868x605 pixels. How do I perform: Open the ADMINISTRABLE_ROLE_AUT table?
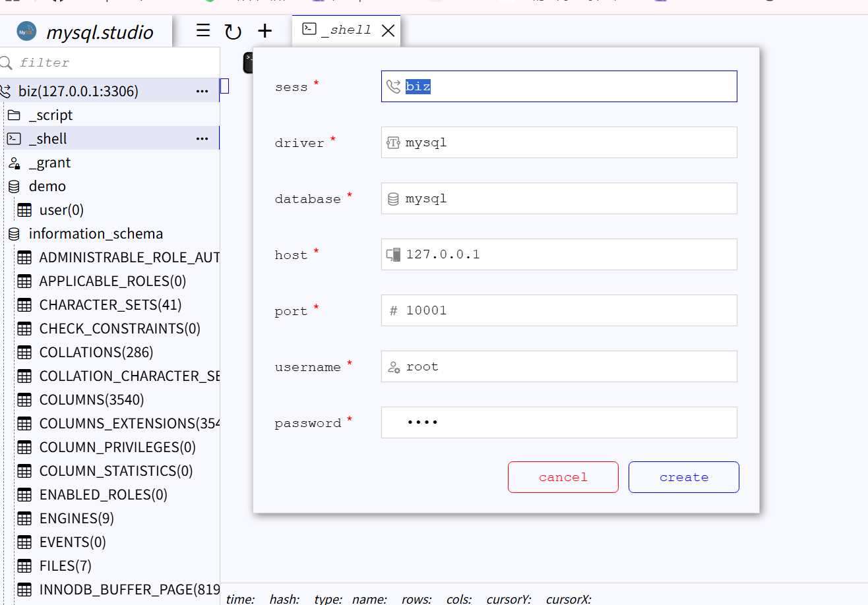tap(129, 257)
